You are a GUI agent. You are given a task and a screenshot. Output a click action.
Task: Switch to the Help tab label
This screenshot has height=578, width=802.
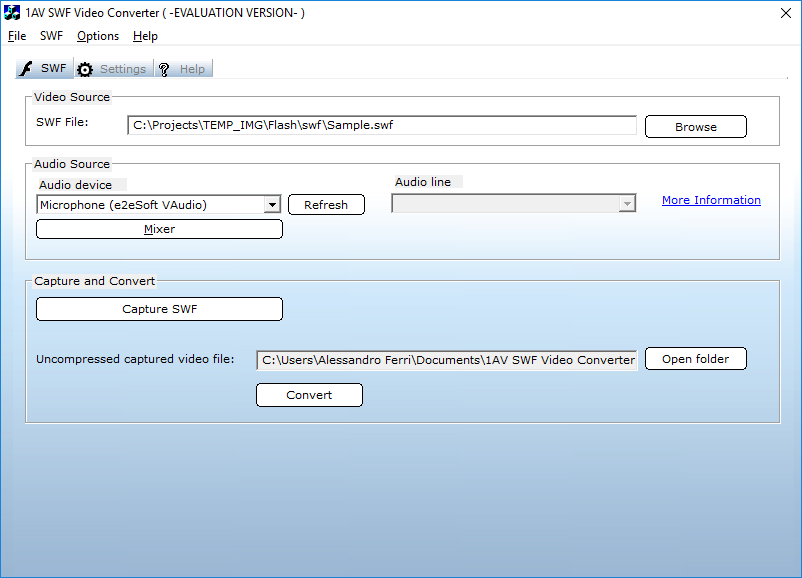point(192,69)
